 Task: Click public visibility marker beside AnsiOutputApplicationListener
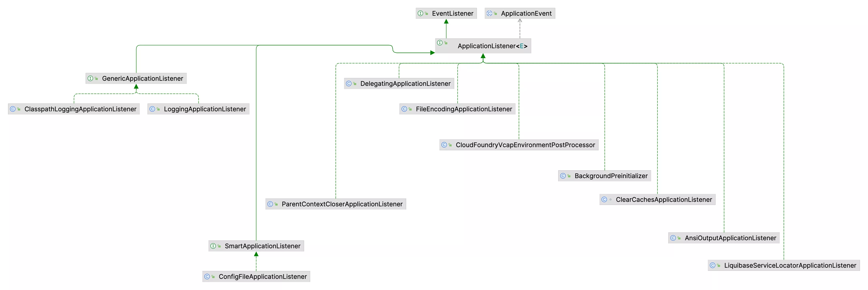coord(679,238)
